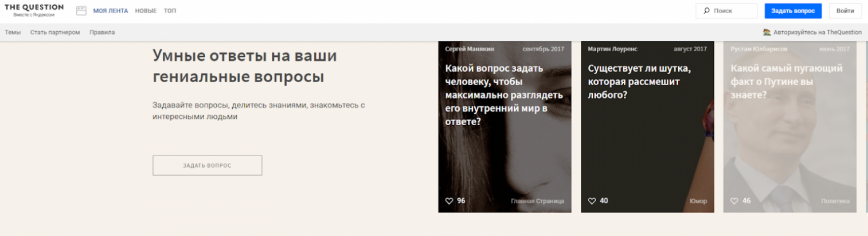
Task: Click the Войти login button
Action: [x=845, y=10]
